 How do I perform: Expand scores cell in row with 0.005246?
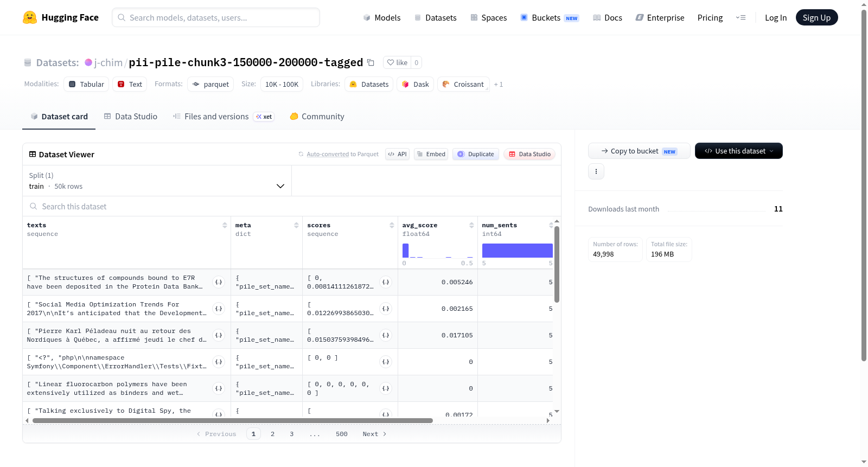pyautogui.click(x=386, y=282)
